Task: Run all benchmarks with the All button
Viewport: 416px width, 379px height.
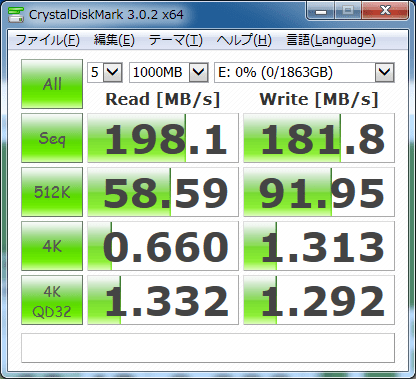Action: tap(52, 84)
